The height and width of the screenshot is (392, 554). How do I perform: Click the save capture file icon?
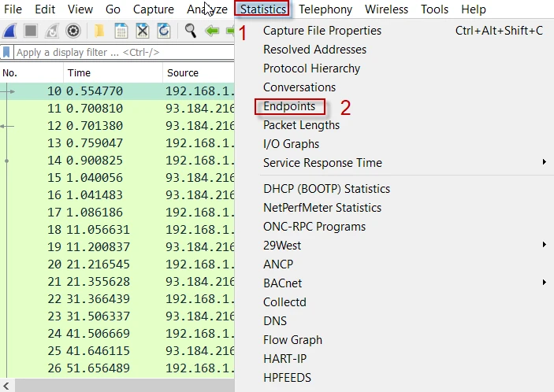click(x=121, y=31)
